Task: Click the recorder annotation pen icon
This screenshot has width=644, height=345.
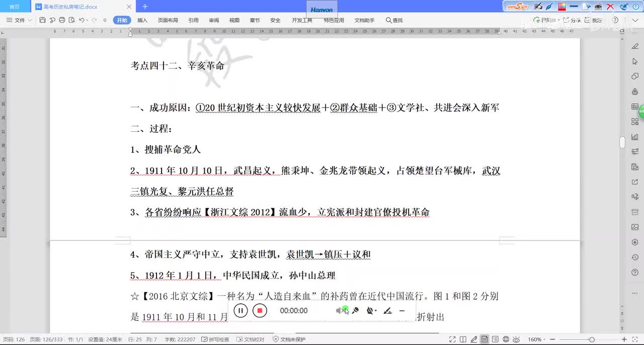Action: [x=387, y=311]
